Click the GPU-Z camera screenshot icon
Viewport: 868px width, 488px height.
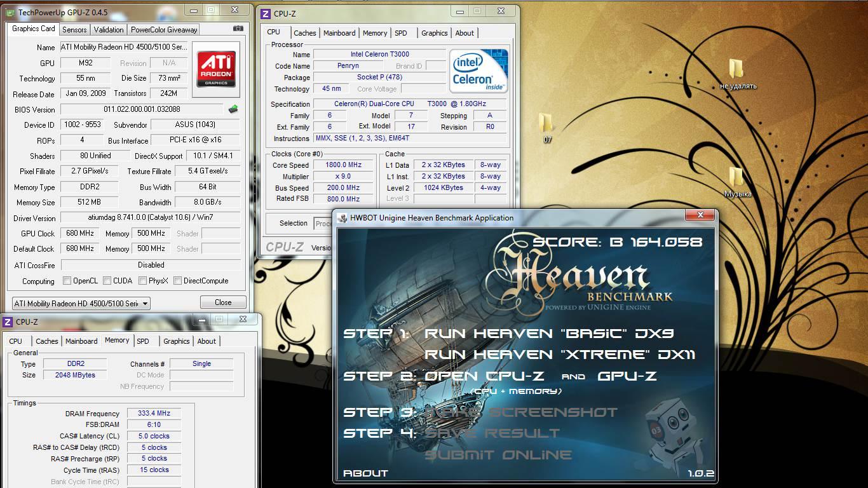point(238,29)
